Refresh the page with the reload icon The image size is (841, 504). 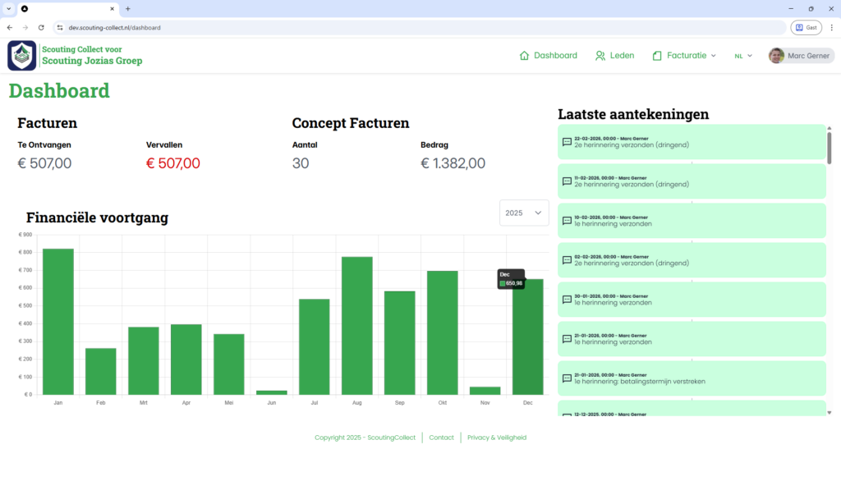pos(39,27)
